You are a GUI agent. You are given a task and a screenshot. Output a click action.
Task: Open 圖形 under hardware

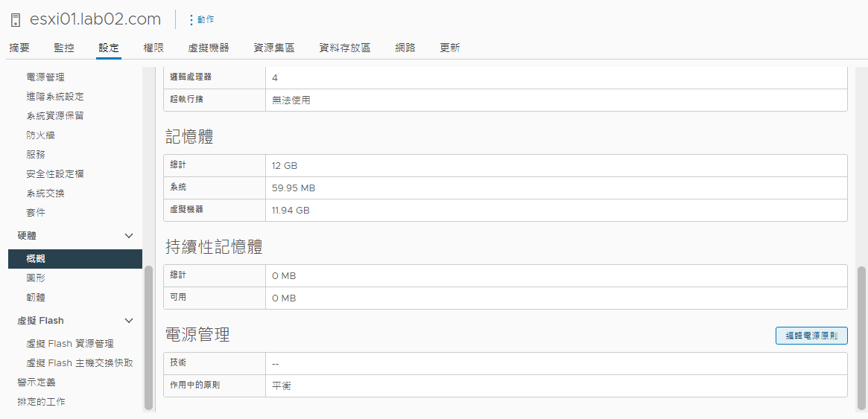[x=36, y=278]
